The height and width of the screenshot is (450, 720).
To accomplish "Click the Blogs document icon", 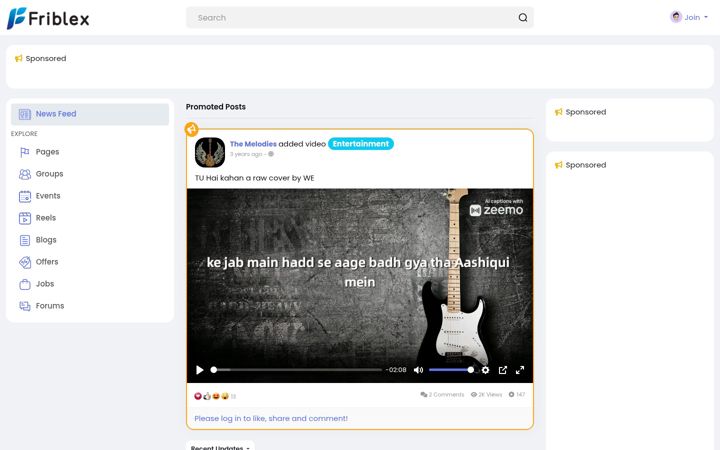I will coord(25,240).
